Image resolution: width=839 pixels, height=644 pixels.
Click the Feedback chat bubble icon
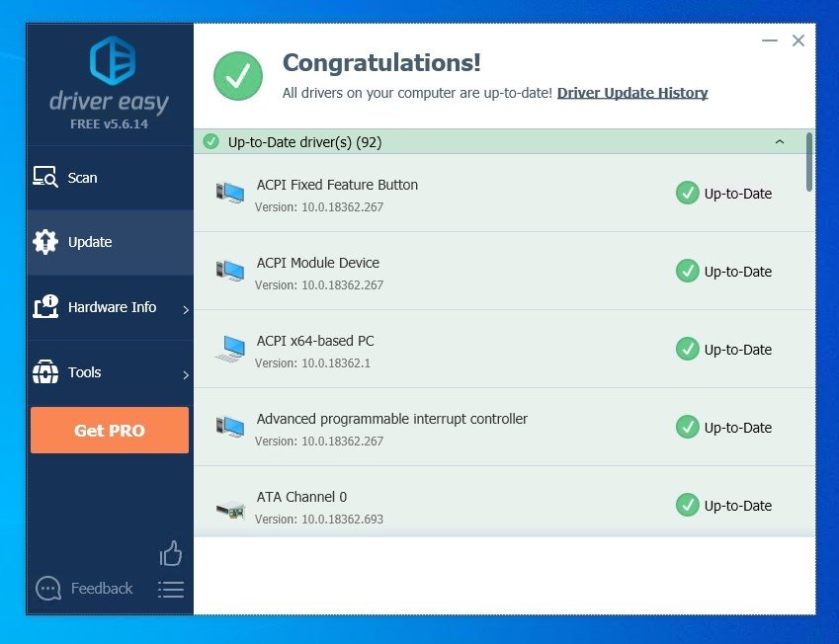48,589
